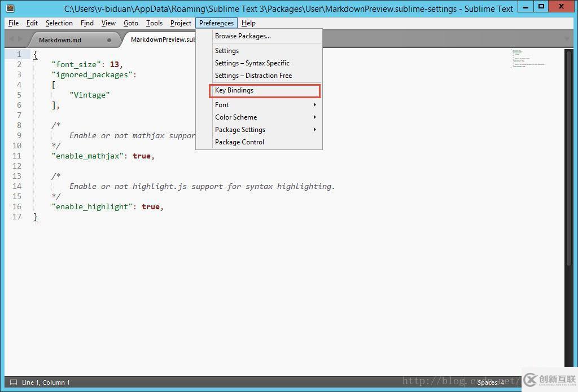This screenshot has width=578, height=392.
Task: Click the Spaces: 4 indentation setting
Action: pos(491,382)
